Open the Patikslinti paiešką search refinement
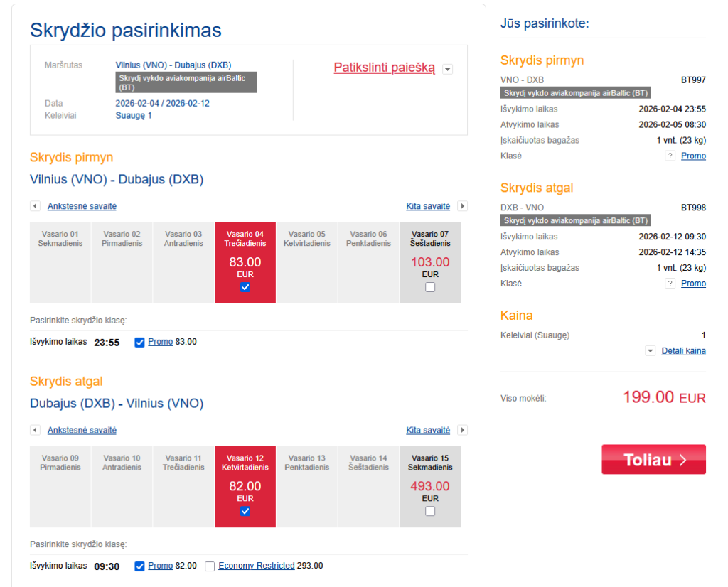 [384, 68]
